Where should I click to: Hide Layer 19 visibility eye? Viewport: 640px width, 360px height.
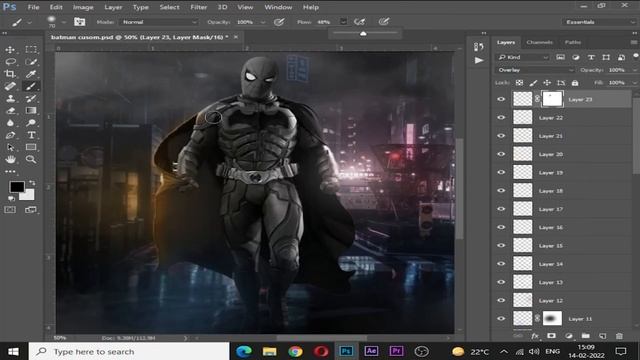click(501, 172)
